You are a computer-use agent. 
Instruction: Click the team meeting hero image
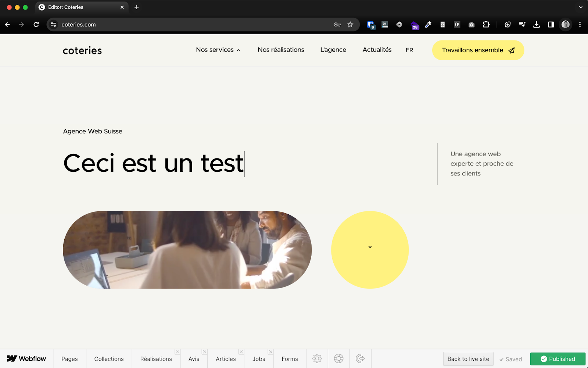click(x=187, y=250)
